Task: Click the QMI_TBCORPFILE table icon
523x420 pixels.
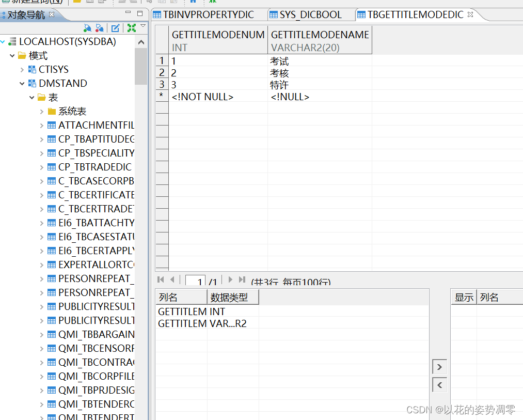Action: 52,377
